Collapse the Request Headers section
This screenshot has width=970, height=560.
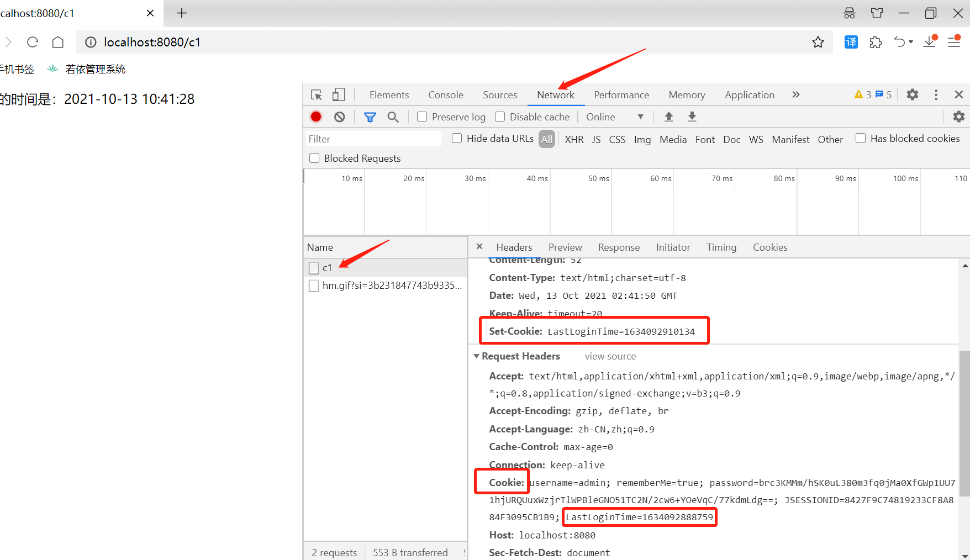click(476, 356)
